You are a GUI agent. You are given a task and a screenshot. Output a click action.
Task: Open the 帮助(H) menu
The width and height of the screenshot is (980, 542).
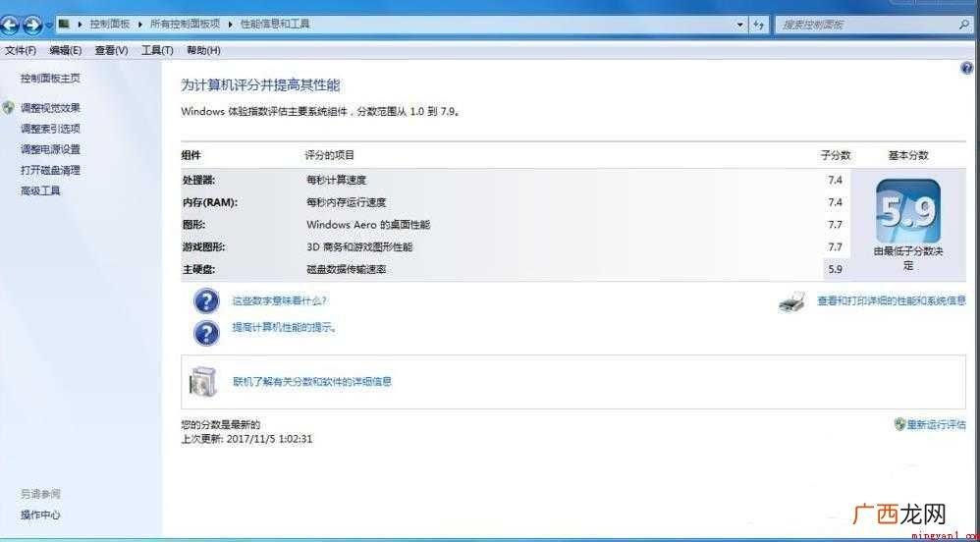(x=203, y=51)
